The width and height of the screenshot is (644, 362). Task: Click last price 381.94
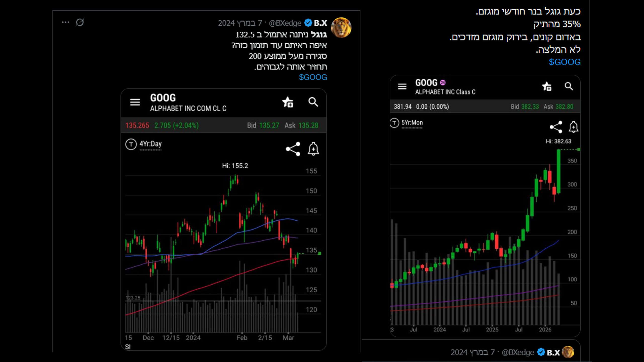coord(403,107)
